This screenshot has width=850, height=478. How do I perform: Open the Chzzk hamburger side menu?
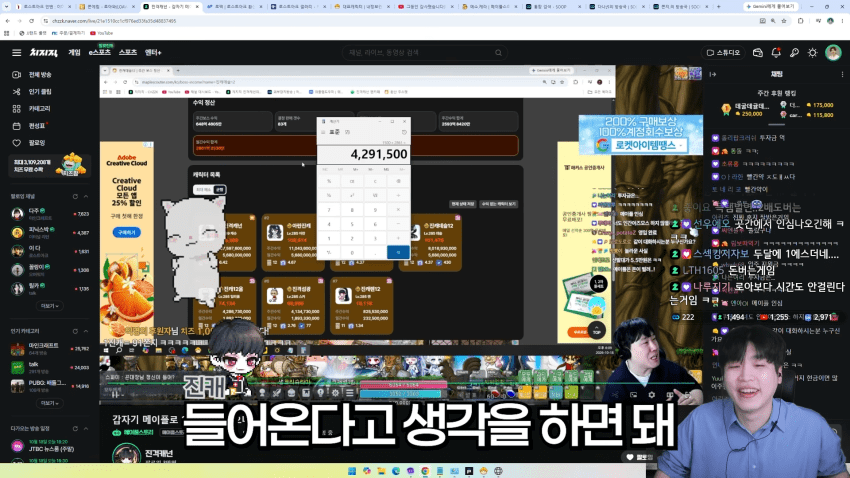coord(16,53)
